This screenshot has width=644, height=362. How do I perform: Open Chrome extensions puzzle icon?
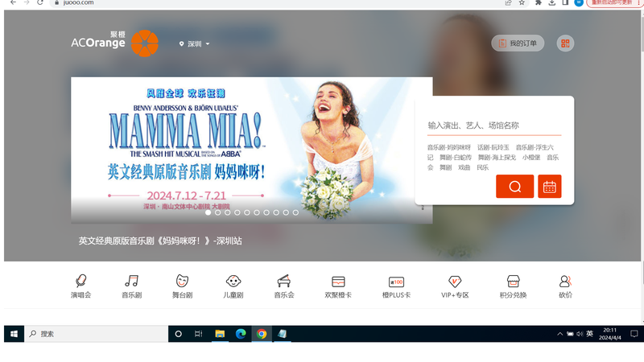(539, 2)
